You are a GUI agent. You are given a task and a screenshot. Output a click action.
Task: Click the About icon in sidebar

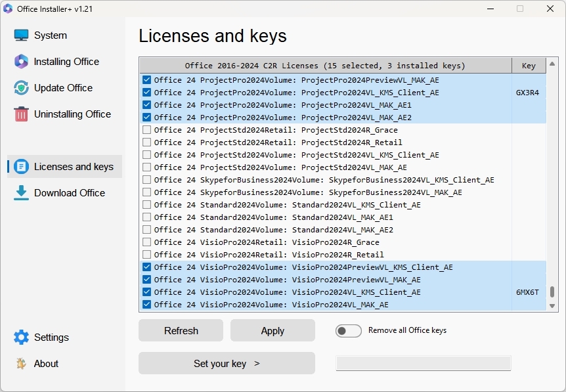21,364
